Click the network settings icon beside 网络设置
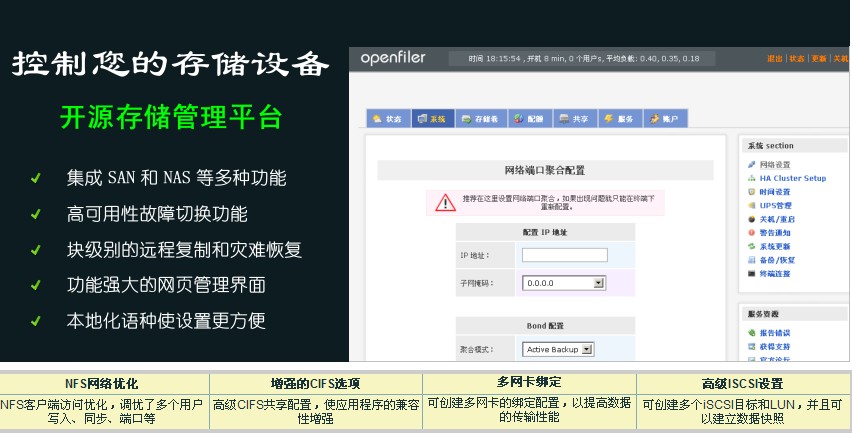Viewport: 852px width, 442px height. point(751,164)
